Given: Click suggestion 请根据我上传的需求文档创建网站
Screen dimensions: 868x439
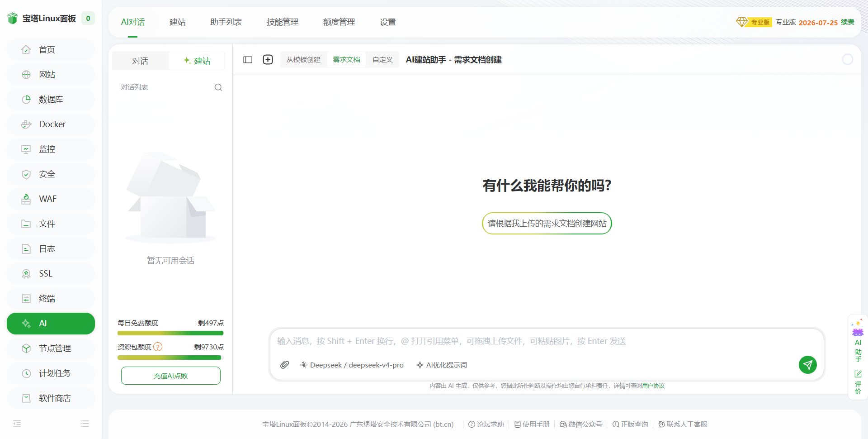Looking at the screenshot, I should coord(547,224).
